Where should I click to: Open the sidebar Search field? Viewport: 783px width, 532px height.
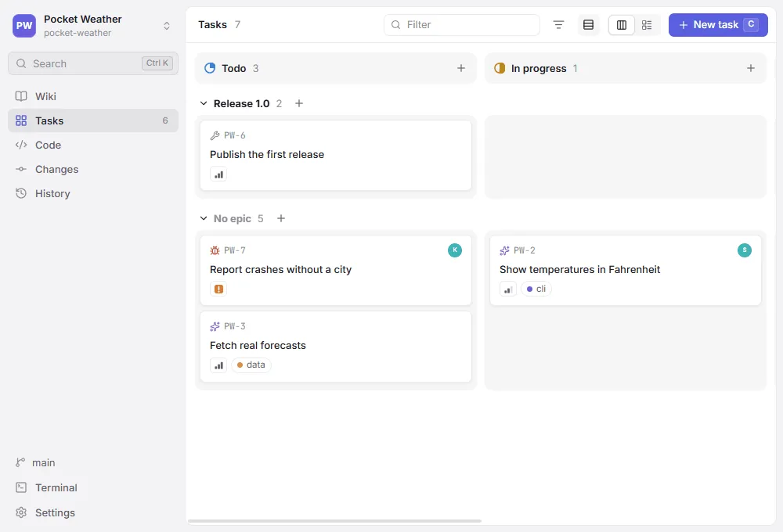[93, 63]
